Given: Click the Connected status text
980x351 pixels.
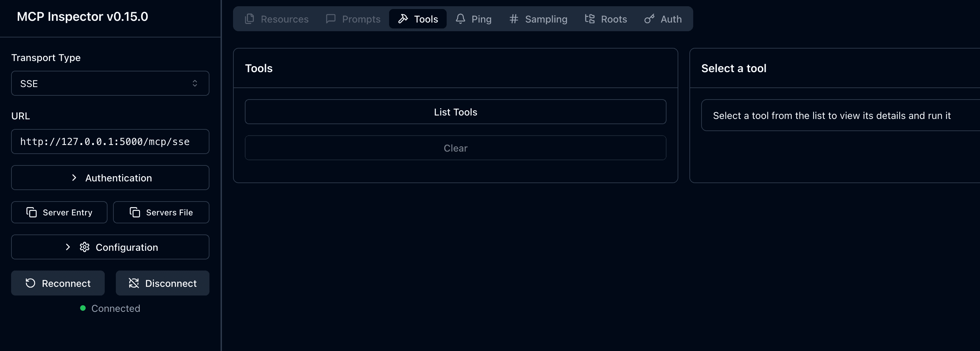Looking at the screenshot, I should tap(116, 308).
